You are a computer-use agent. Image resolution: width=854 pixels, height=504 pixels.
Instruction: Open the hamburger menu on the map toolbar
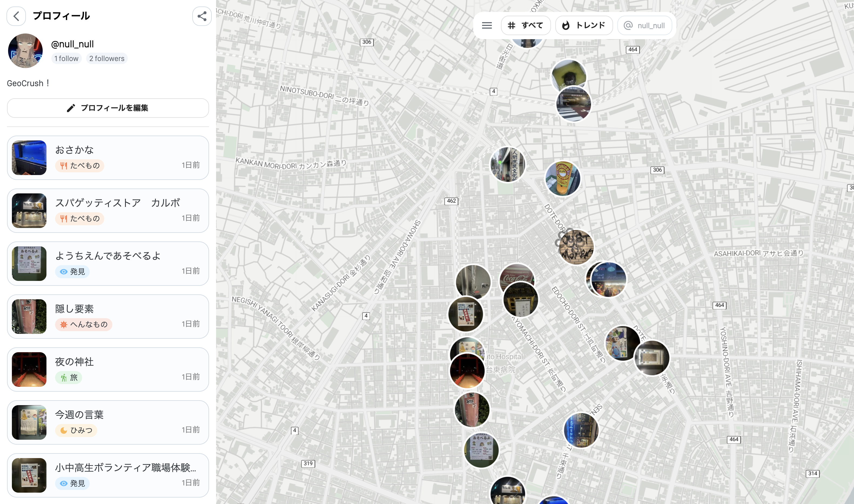point(487,25)
